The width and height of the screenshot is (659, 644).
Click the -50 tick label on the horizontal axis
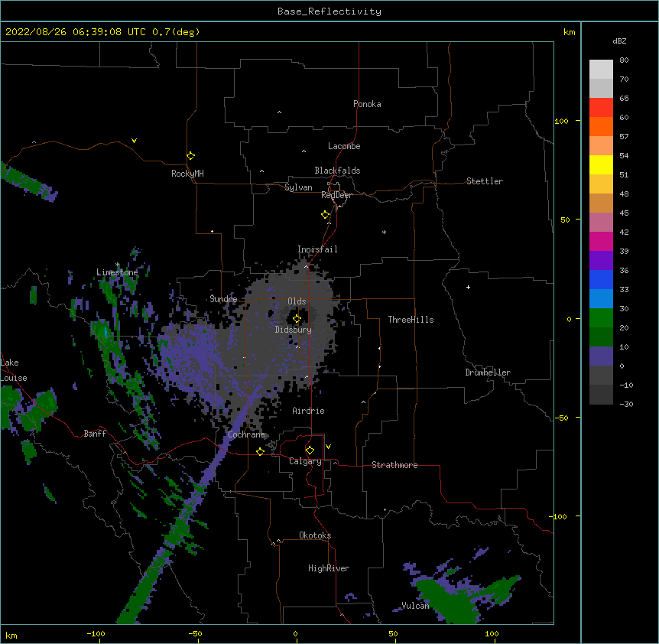pyautogui.click(x=195, y=633)
